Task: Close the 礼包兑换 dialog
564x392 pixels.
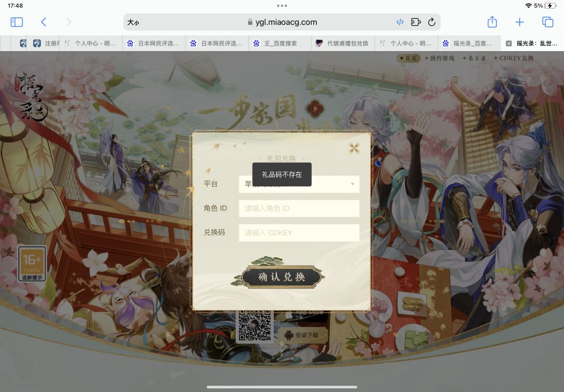Action: pyautogui.click(x=354, y=148)
